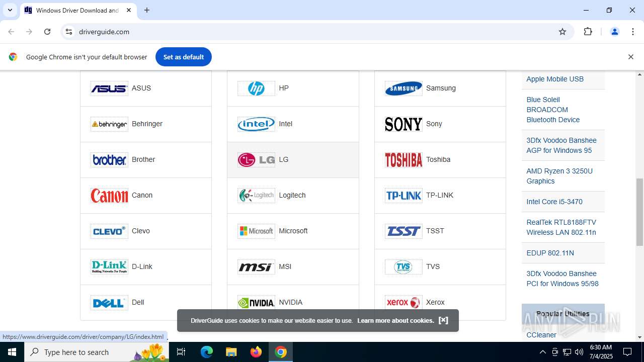Open the Chrome extensions puzzle icon

coord(588,32)
